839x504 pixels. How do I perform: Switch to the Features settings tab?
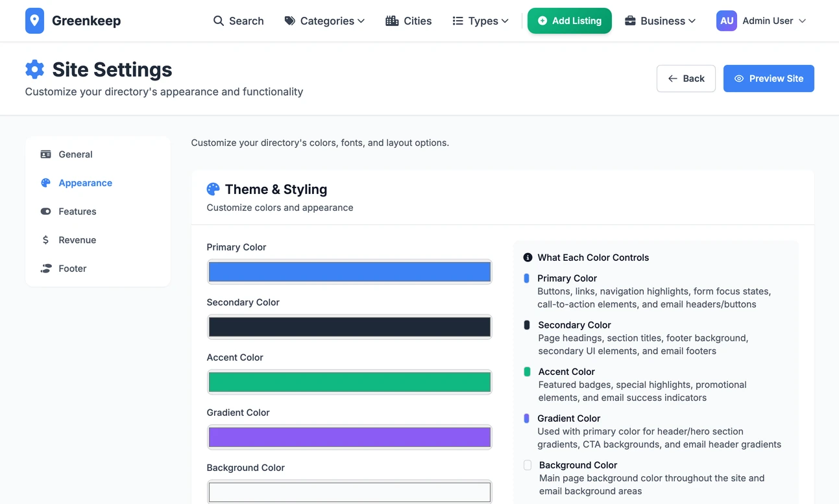tap(98, 211)
